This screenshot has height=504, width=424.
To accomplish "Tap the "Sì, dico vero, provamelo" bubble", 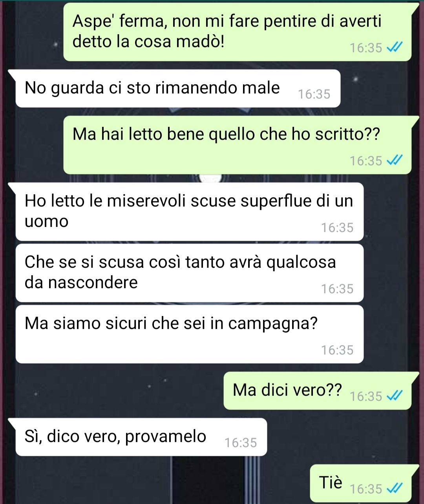I will click(141, 437).
